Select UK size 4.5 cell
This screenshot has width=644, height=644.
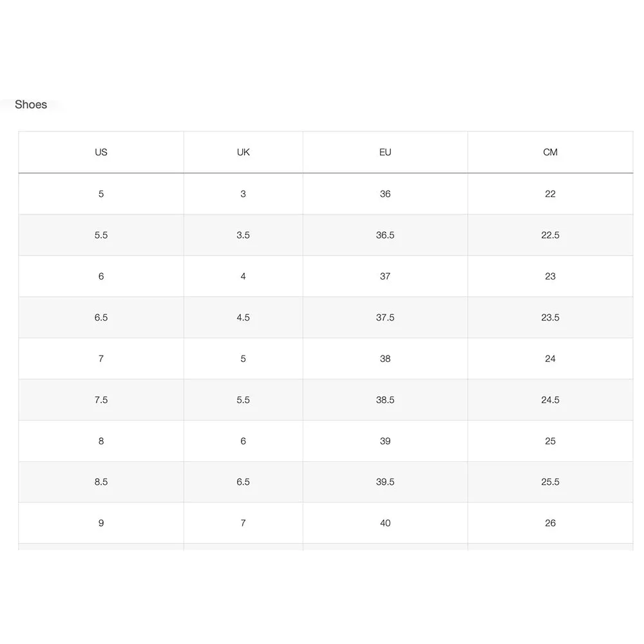pyautogui.click(x=243, y=317)
